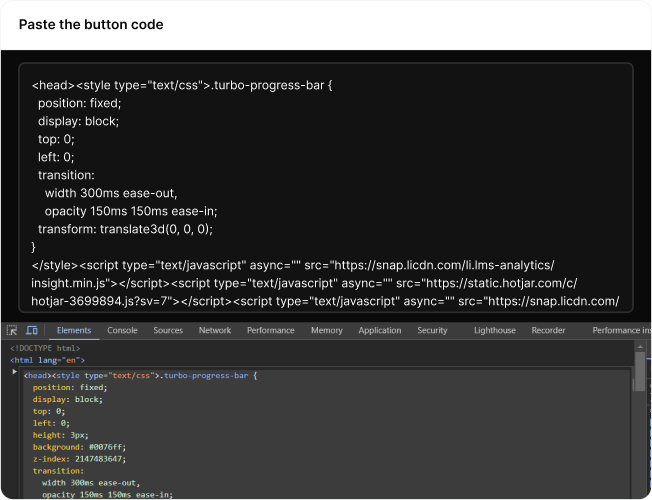Click inside the pasted button code box
Viewport: 652px width, 500px height.
[x=326, y=188]
